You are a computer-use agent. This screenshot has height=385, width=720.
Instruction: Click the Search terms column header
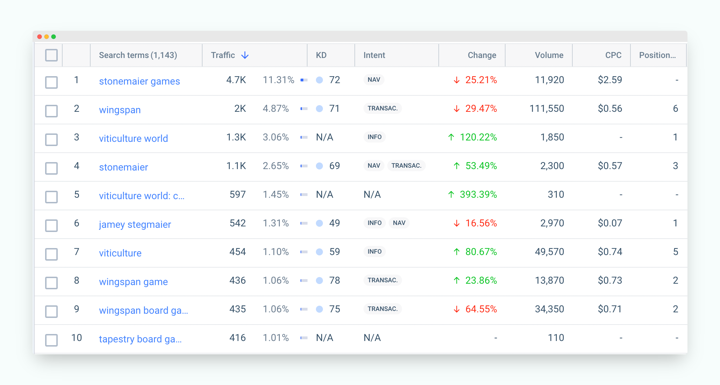(x=138, y=55)
